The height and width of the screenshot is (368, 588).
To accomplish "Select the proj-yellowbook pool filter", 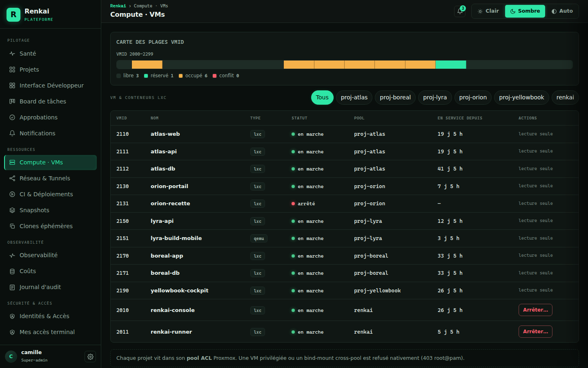I will [521, 97].
